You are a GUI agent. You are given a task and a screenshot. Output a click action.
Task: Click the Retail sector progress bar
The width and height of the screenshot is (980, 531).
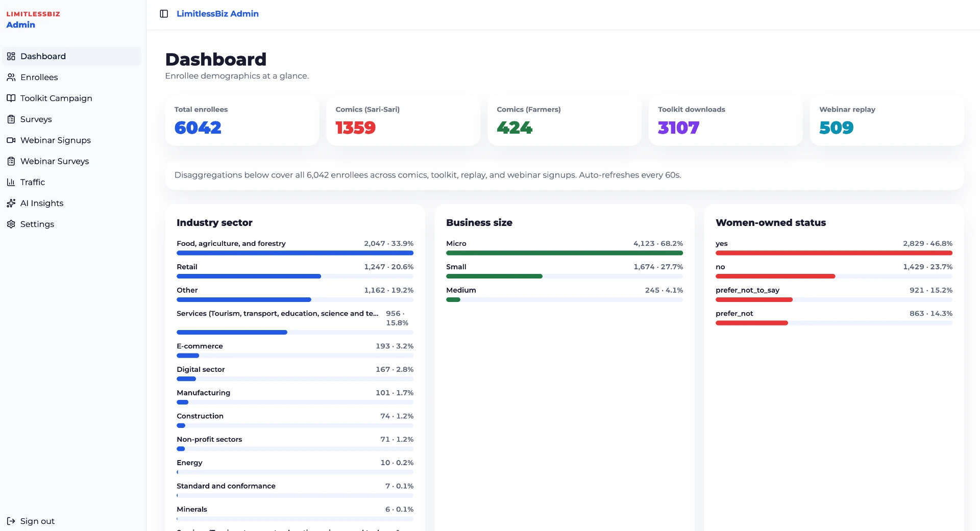click(295, 276)
